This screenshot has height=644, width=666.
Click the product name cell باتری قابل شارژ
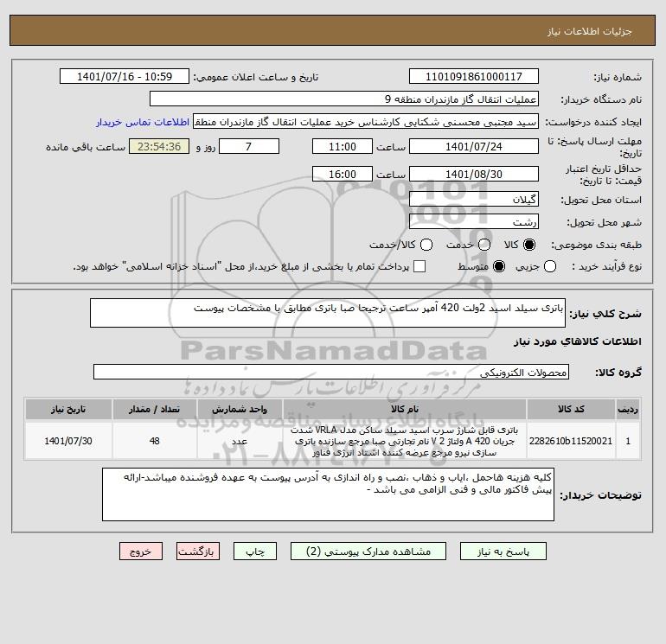pos(405,441)
